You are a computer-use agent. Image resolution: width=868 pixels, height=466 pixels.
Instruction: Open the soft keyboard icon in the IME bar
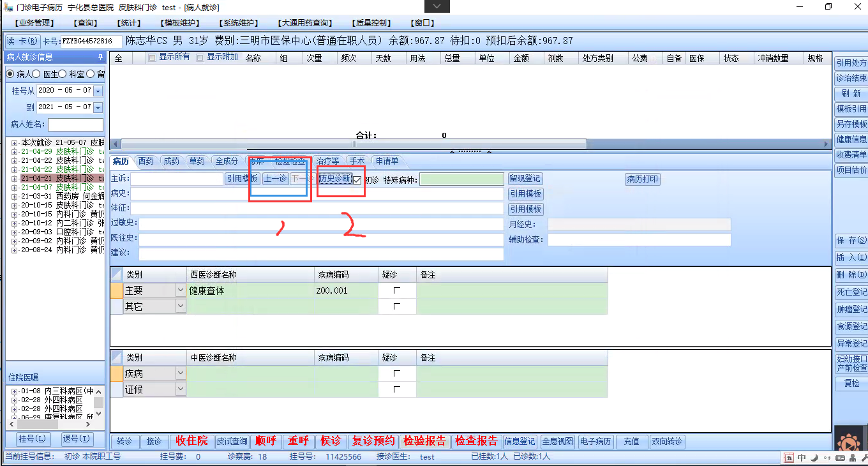[x=839, y=458]
